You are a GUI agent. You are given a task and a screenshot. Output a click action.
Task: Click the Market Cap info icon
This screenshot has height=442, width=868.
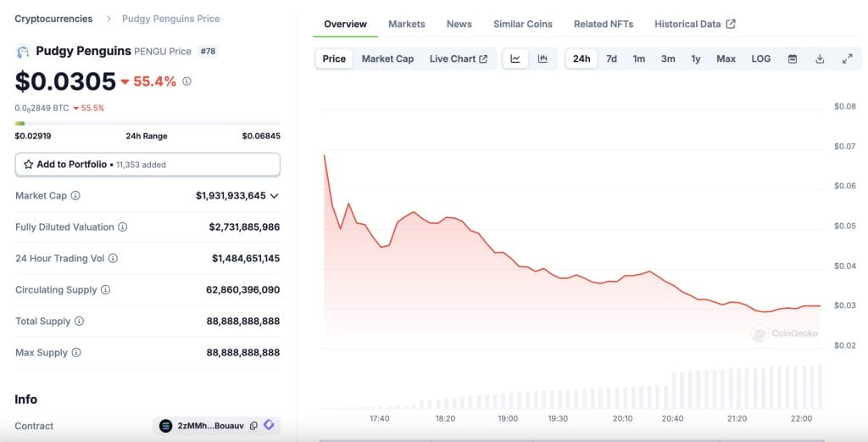[75, 195]
